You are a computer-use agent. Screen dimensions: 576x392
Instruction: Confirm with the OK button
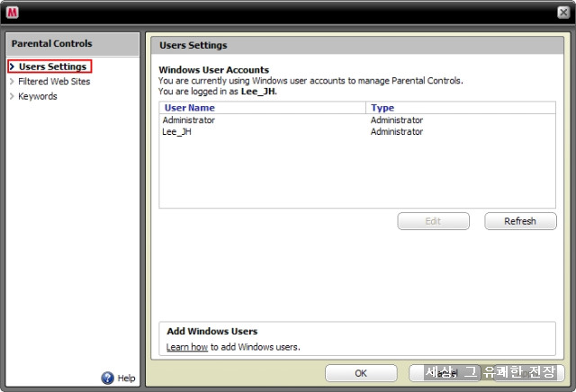click(x=361, y=373)
